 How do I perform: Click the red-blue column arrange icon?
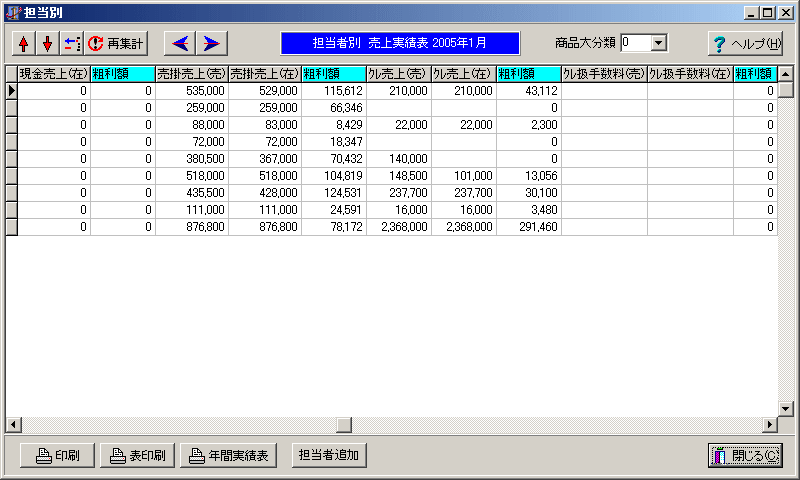coord(72,43)
